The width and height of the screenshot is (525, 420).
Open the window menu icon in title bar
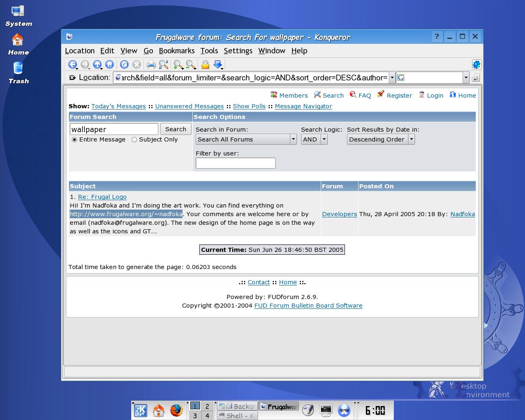click(69, 37)
